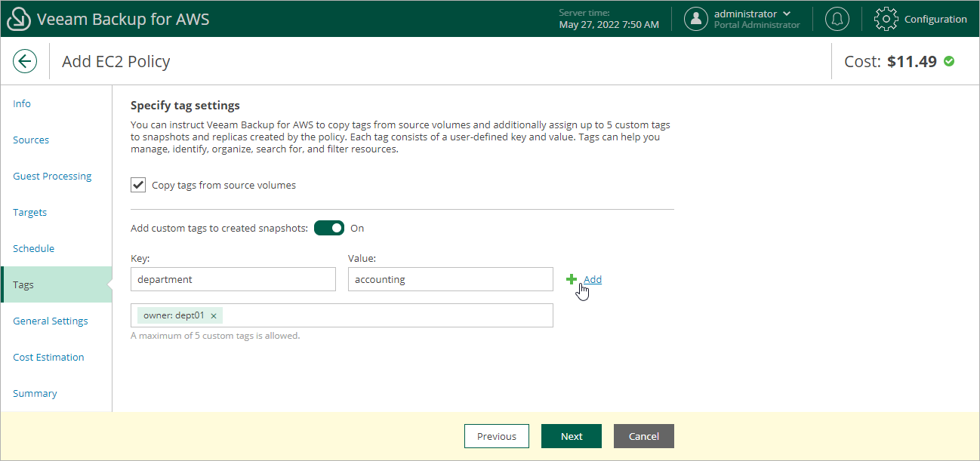Open the Configuration gear icon
Screen dimensions: 980x461
point(886,19)
